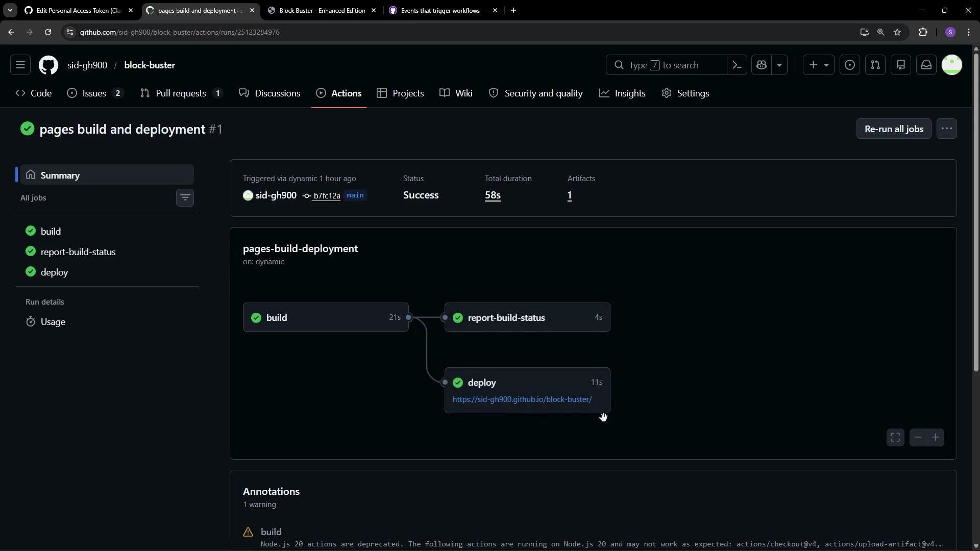Open the workflow run three-dot options menu
Image resolution: width=980 pixels, height=551 pixels.
(x=947, y=129)
